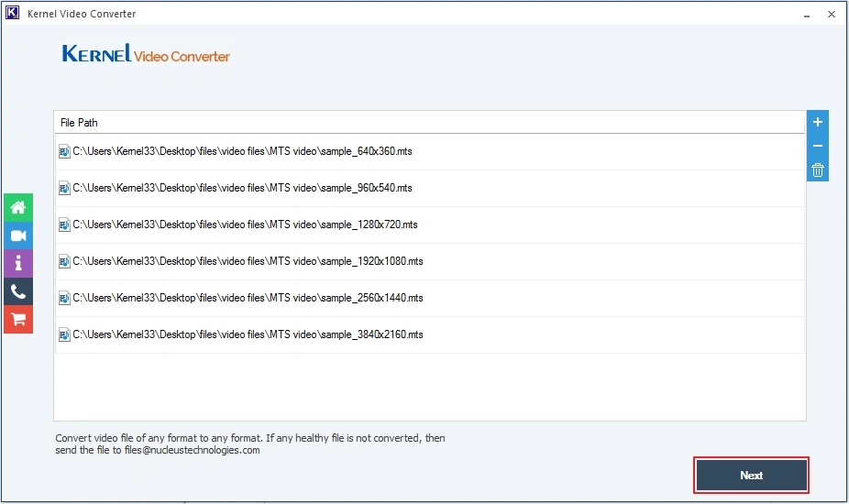This screenshot has height=504, width=849.
Task: Click the Kernel Video Converter logo
Action: (146, 53)
